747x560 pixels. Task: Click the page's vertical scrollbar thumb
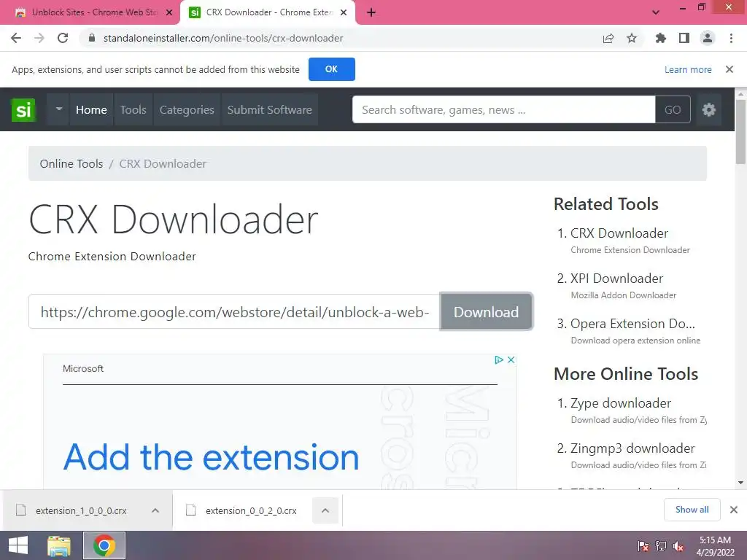(741, 132)
